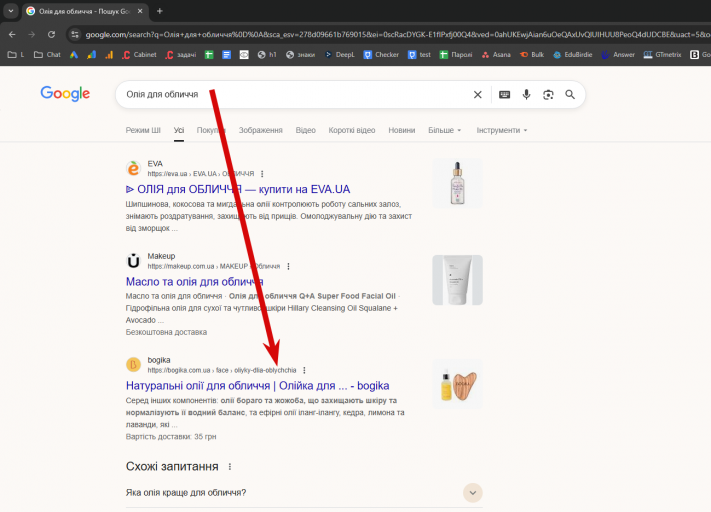Image resolution: width=711 pixels, height=512 pixels.
Task: Click the Google logo
Action: [65, 94]
